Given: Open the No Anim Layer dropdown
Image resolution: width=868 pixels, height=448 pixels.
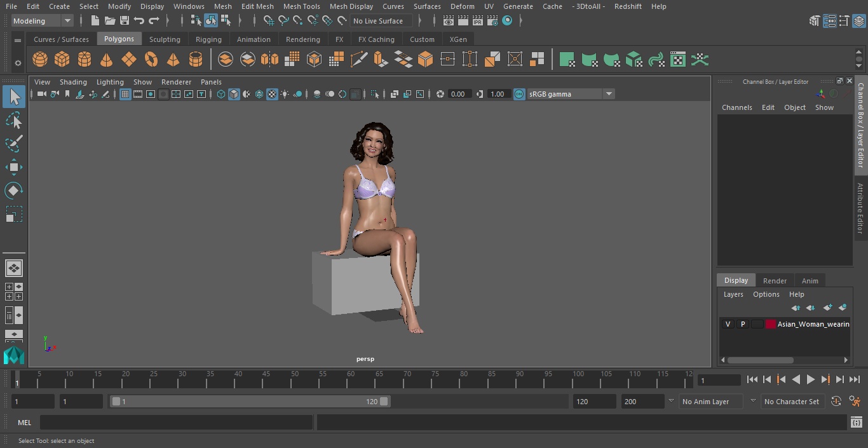Looking at the screenshot, I should coord(712,402).
